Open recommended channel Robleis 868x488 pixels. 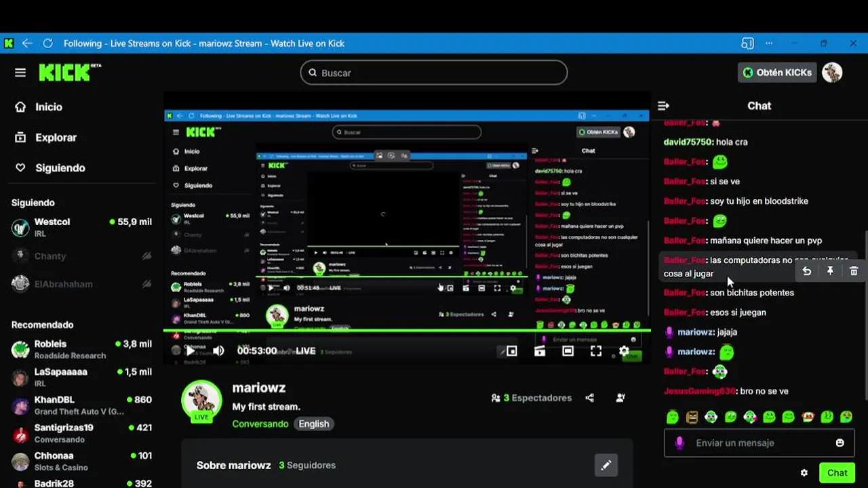81,349
